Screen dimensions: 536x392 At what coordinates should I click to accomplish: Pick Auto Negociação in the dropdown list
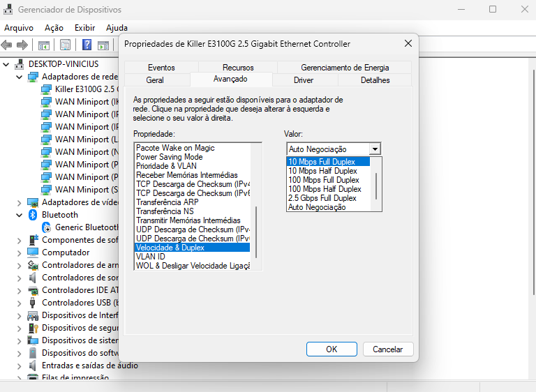point(329,207)
